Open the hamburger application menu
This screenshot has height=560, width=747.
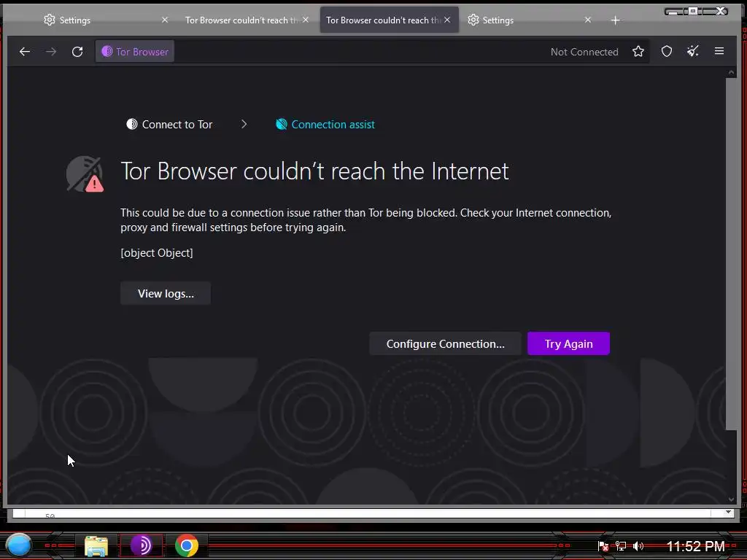tap(719, 51)
